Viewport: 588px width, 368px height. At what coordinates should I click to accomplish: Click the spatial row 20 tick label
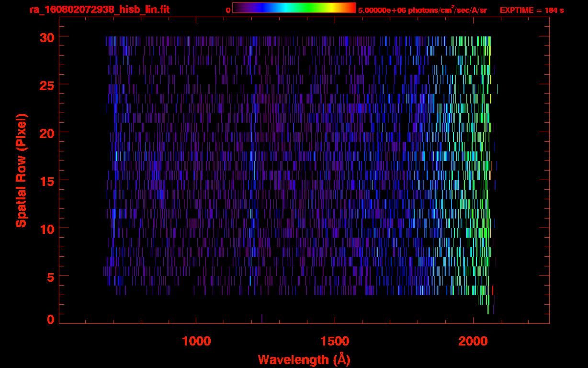[x=46, y=133]
